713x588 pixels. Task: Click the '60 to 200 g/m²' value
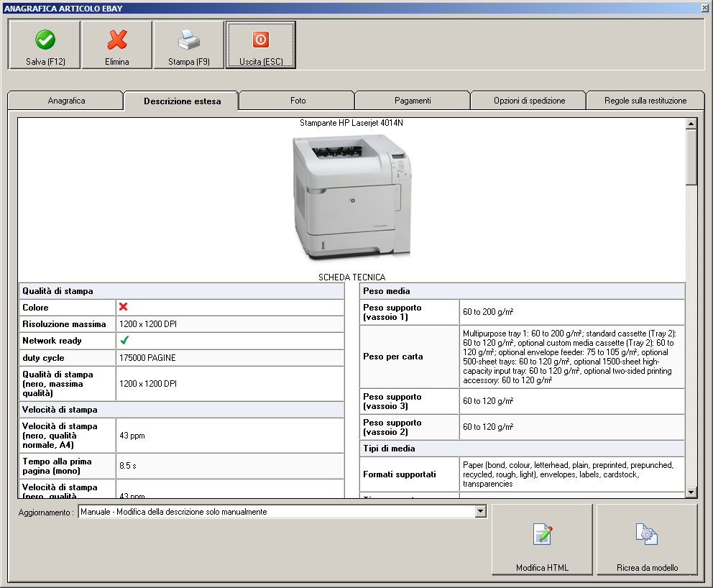(x=488, y=312)
